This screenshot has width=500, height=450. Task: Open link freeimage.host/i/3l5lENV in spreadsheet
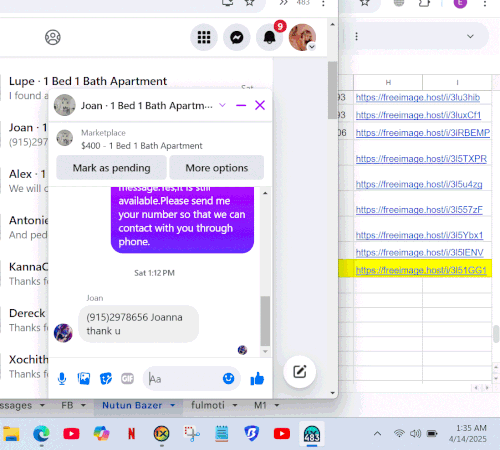coord(419,253)
